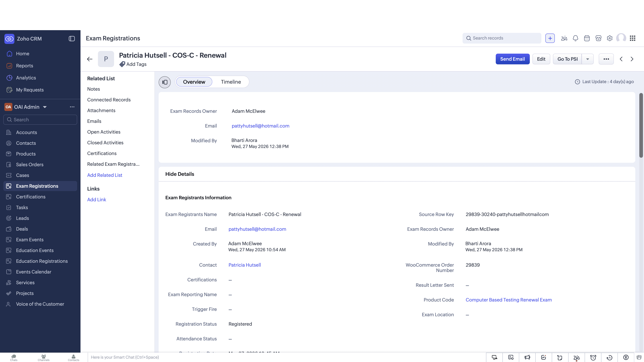The height and width of the screenshot is (362, 644).
Task: Click the vertical scrollbar of record details
Action: pyautogui.click(x=641, y=125)
